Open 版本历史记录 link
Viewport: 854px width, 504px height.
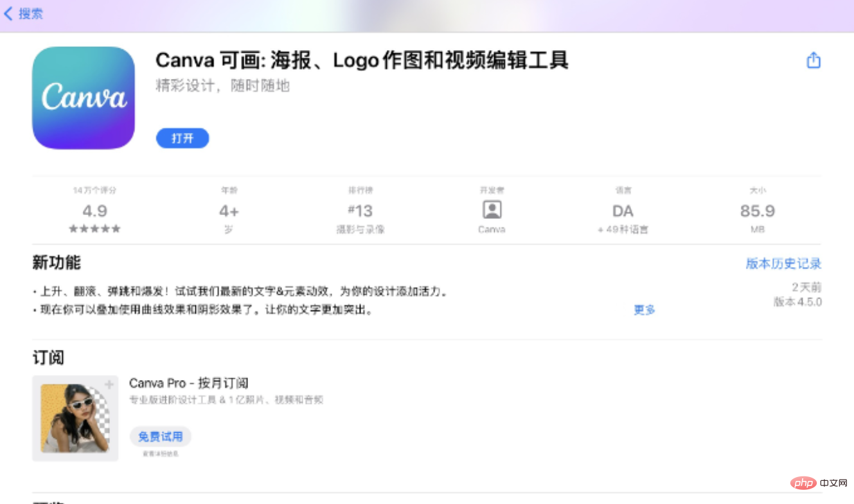tap(783, 263)
